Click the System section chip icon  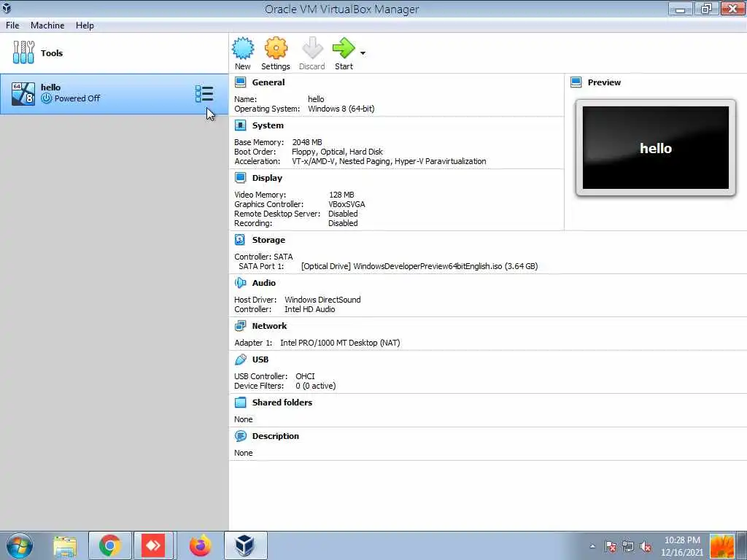point(241,125)
